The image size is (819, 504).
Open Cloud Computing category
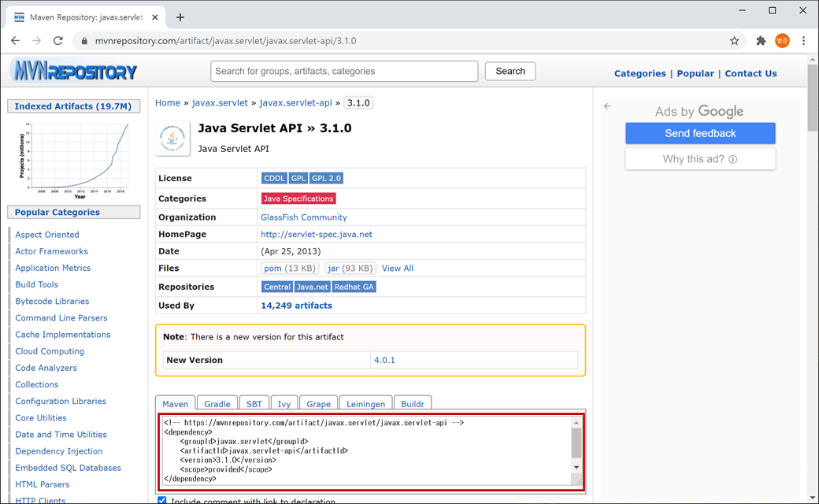coord(50,351)
